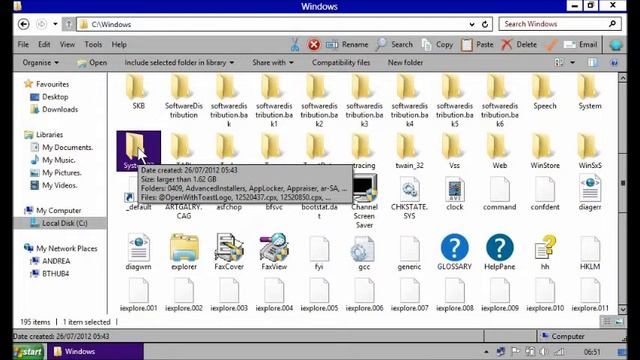
Task: Select the CHKSTATE.SYS file icon
Action: (x=409, y=198)
